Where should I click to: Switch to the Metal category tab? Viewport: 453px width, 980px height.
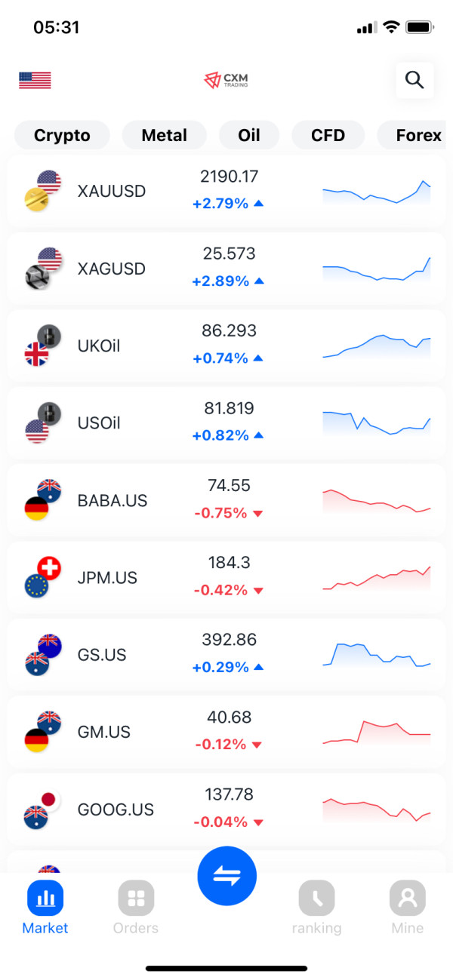coord(164,136)
